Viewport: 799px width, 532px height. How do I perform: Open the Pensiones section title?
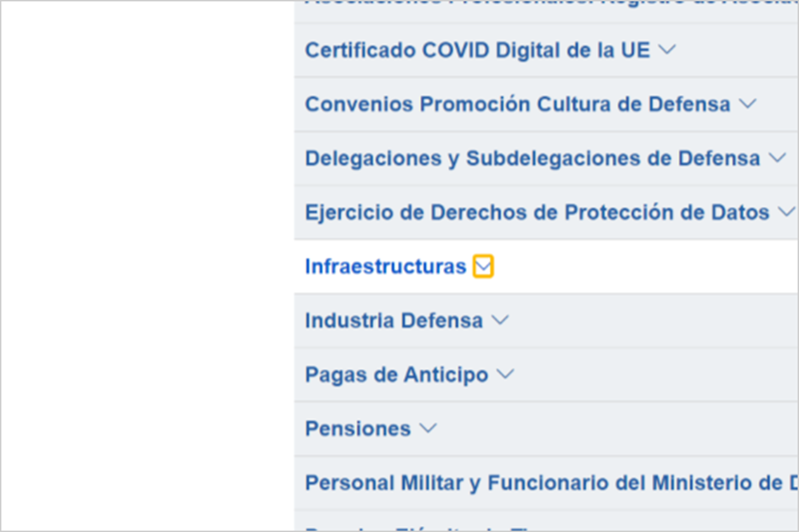click(358, 429)
